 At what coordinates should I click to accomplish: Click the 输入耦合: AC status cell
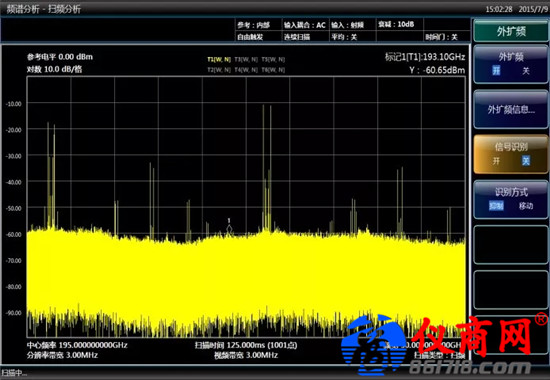point(305,25)
